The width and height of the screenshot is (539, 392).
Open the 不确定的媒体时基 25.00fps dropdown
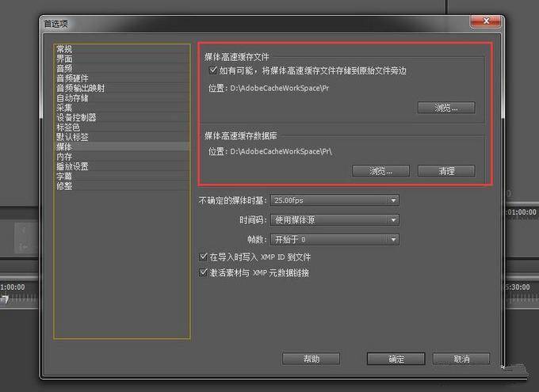tap(334, 200)
